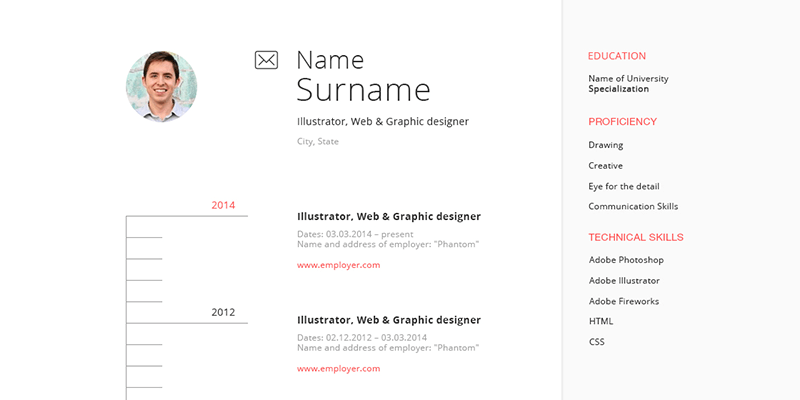The image size is (800, 400).
Task: Select the Name of University text
Action: pyautogui.click(x=628, y=78)
